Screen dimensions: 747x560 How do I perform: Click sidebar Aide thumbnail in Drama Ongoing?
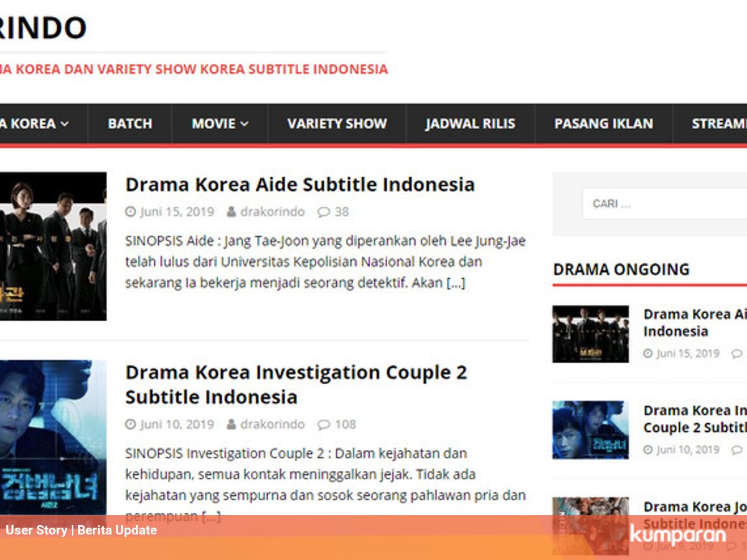click(x=590, y=334)
